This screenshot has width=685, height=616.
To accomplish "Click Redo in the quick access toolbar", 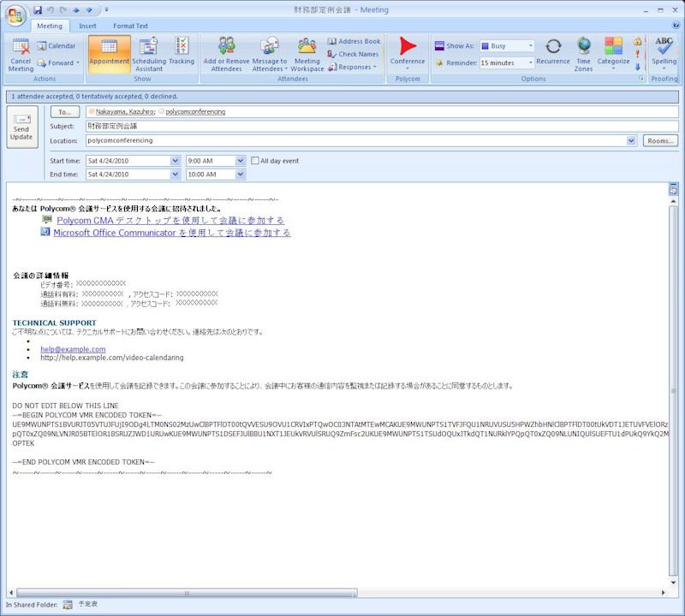I will [x=63, y=9].
